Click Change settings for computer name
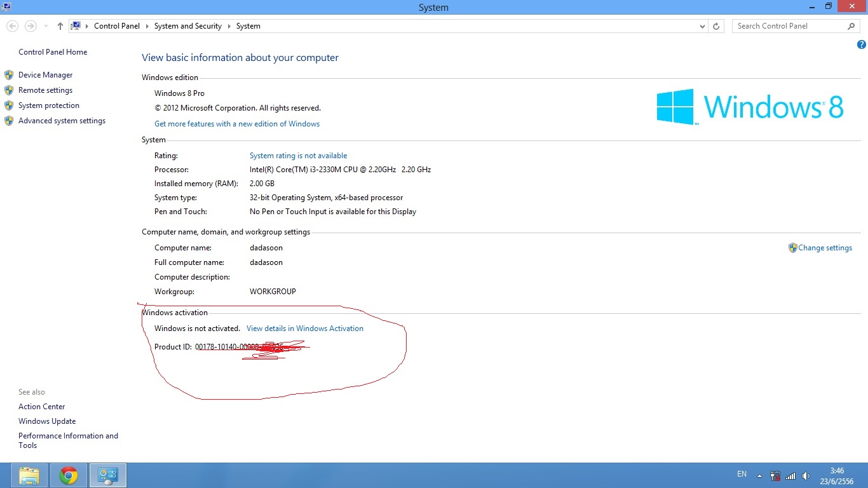This screenshot has height=488, width=868. click(825, 248)
